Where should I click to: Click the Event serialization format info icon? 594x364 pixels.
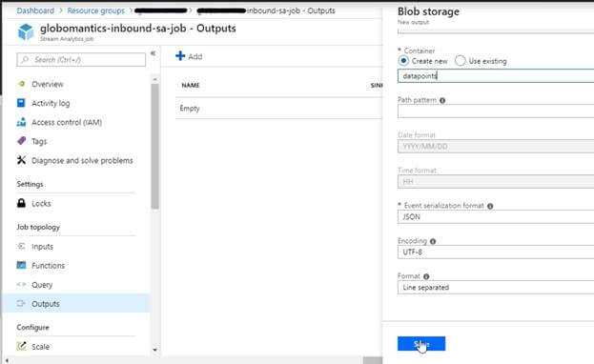(490, 206)
